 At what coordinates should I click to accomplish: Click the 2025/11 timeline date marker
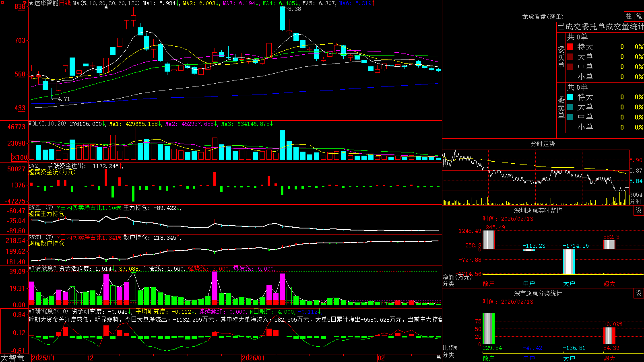tap(43, 358)
